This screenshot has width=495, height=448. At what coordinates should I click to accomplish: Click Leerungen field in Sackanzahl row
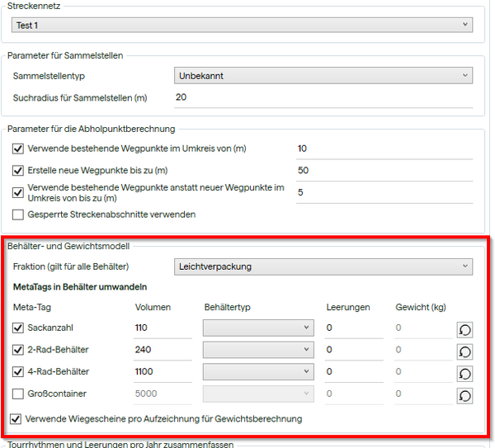[x=353, y=328]
